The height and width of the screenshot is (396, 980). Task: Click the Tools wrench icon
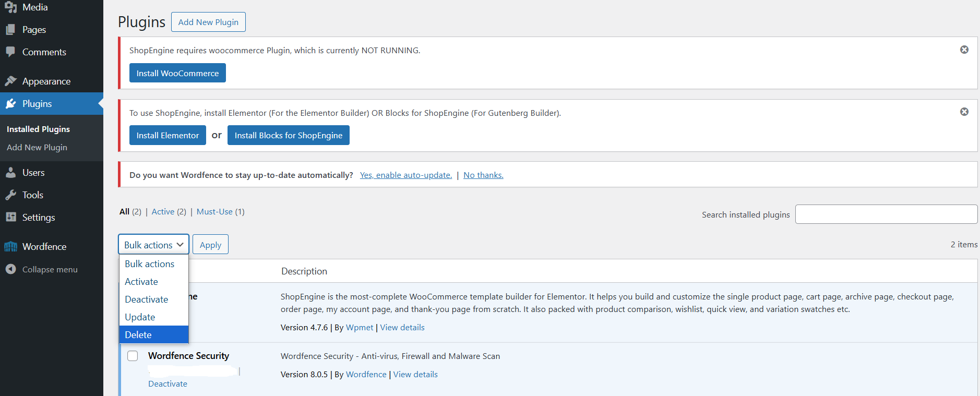point(10,195)
